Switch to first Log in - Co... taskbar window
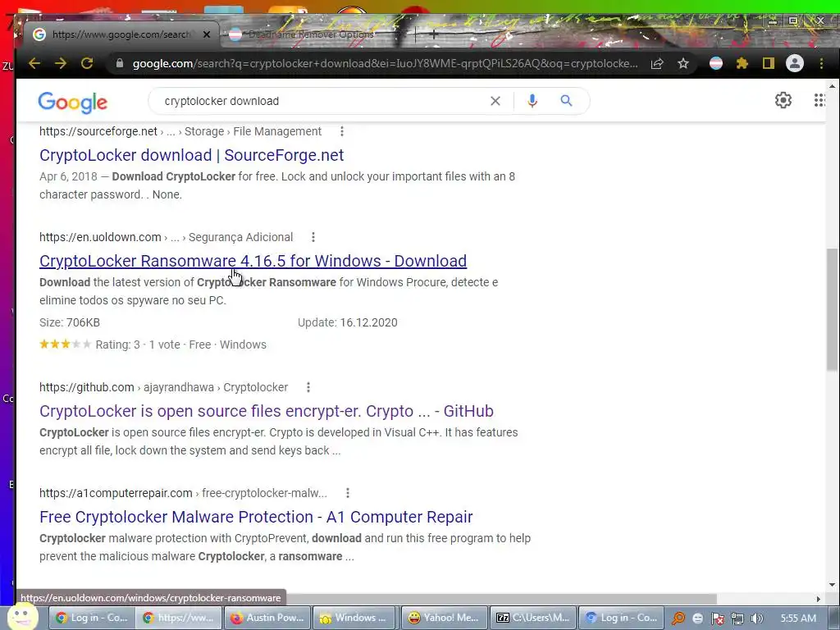 click(x=92, y=618)
